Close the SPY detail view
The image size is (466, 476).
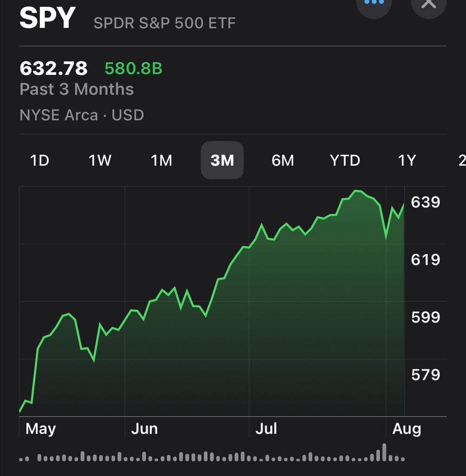pos(428,4)
